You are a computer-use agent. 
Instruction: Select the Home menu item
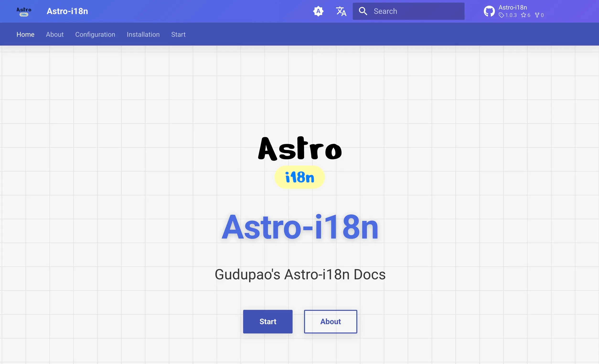pyautogui.click(x=25, y=34)
